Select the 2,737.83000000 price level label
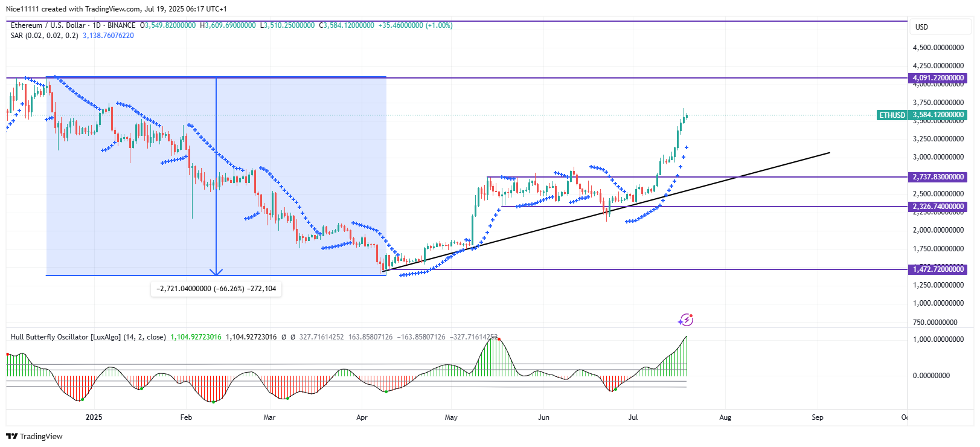 pos(938,177)
